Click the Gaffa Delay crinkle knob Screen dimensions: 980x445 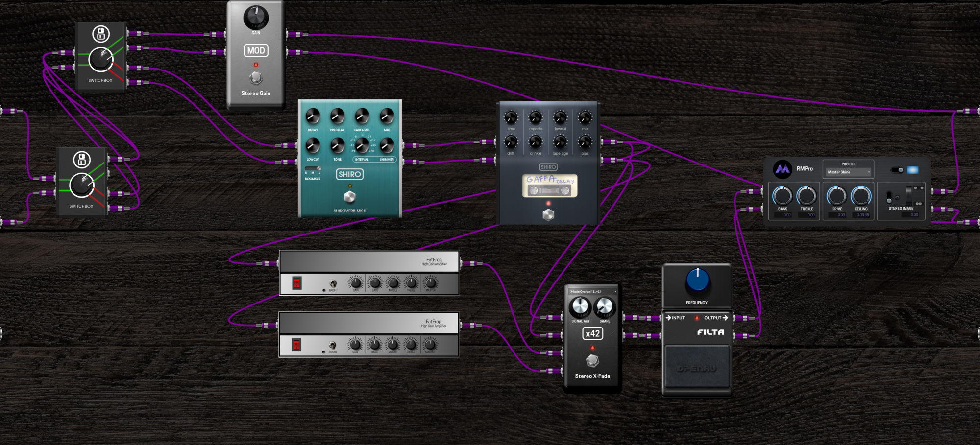[x=536, y=142]
